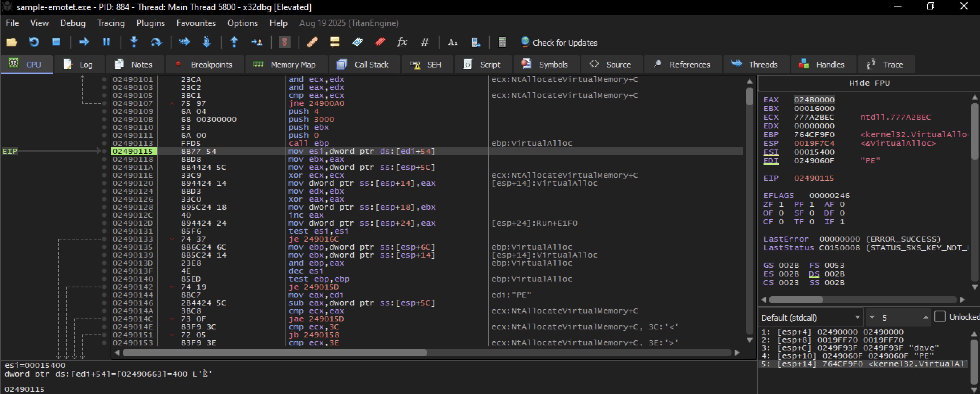Toggle the Unlocked checkbox
This screenshot has height=394, width=980.
pyautogui.click(x=940, y=317)
